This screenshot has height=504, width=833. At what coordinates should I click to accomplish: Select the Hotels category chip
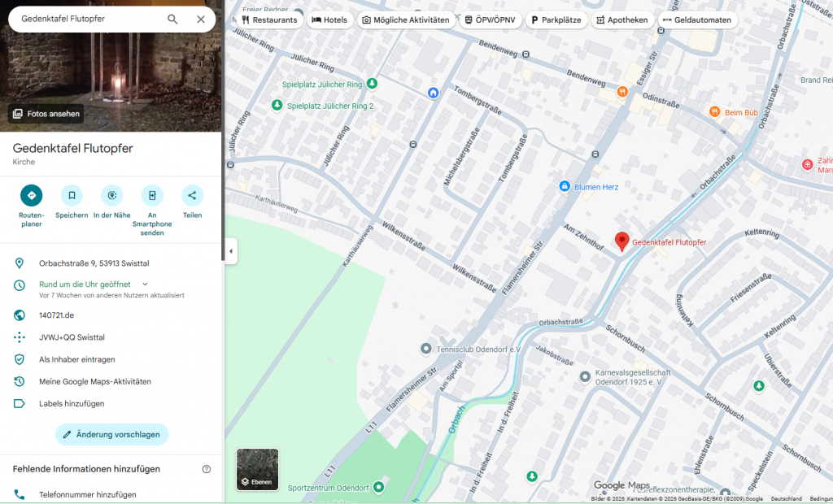pyautogui.click(x=329, y=20)
